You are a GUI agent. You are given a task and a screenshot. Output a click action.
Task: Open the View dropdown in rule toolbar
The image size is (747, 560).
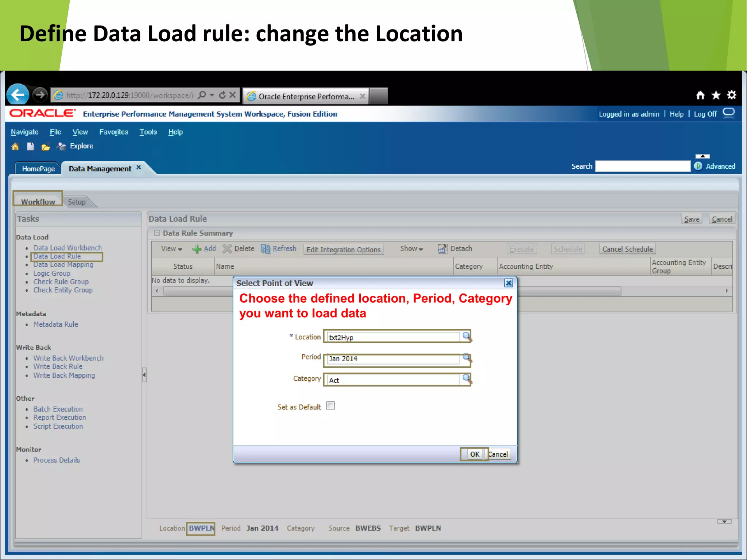171,249
